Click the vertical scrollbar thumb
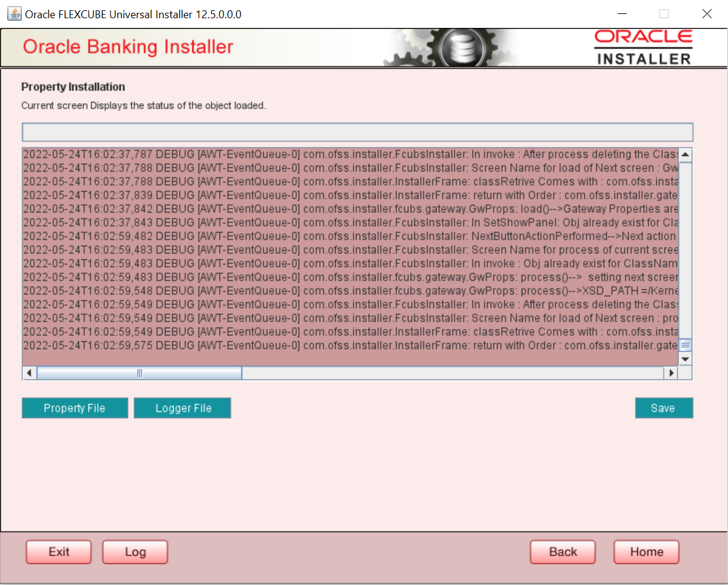 click(x=686, y=345)
